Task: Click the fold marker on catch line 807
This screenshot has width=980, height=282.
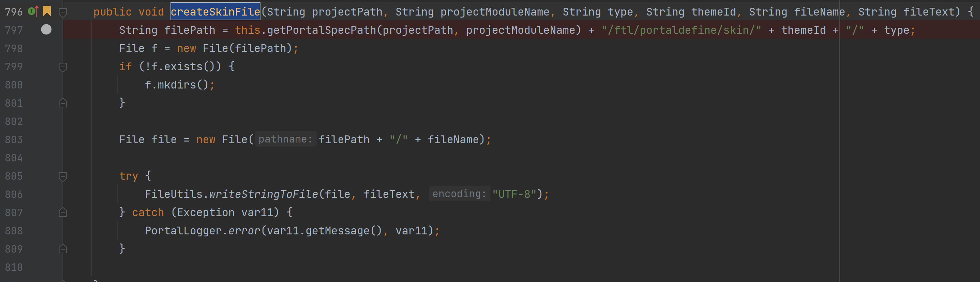Action: [x=63, y=212]
